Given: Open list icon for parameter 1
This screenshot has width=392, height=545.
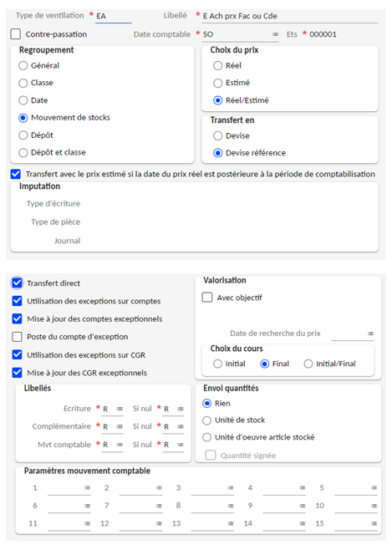Looking at the screenshot, I should pyautogui.click(x=87, y=488).
